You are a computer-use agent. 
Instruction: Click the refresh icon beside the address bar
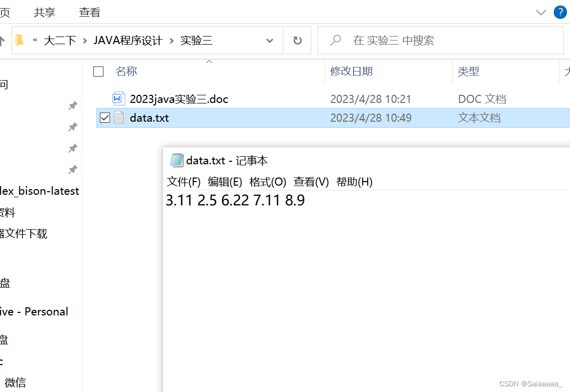pyautogui.click(x=297, y=41)
